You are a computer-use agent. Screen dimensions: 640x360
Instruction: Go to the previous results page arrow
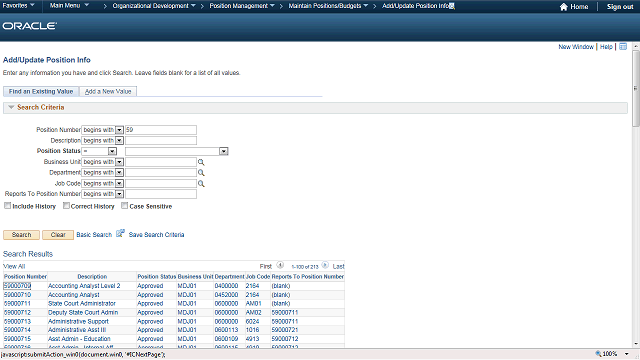click(280, 265)
